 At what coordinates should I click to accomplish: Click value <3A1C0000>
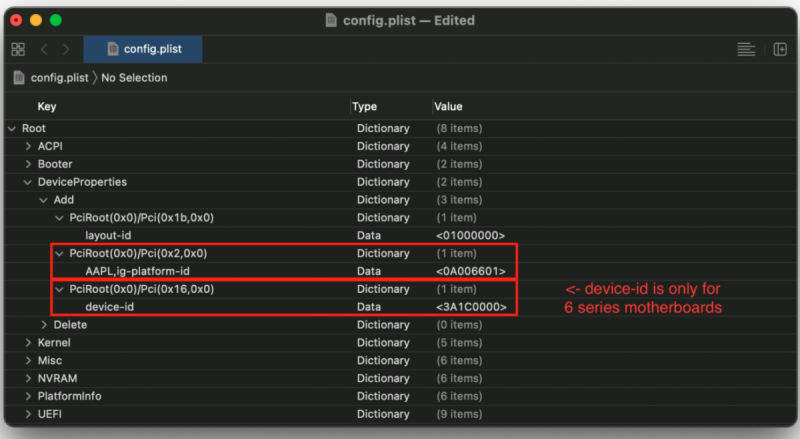(x=471, y=307)
